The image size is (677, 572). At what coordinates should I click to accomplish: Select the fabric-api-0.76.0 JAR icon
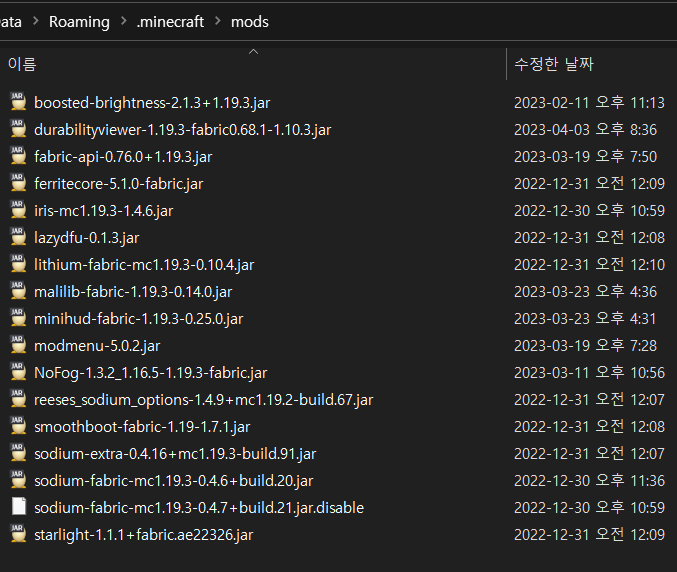pyautogui.click(x=18, y=156)
